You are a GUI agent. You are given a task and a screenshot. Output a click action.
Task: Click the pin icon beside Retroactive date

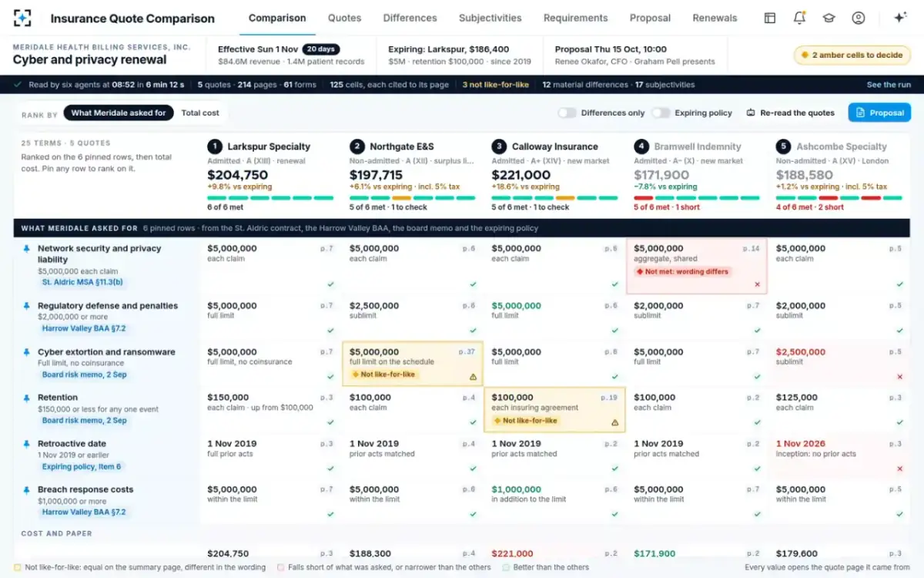(27, 444)
